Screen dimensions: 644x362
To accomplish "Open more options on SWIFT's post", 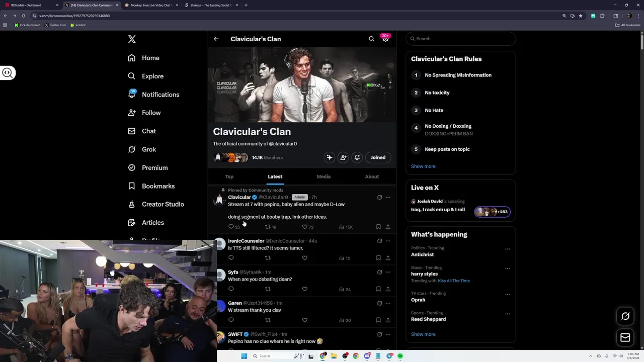I will 388,334.
